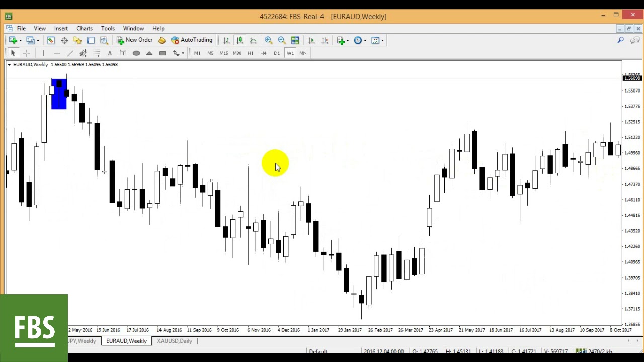644x362 pixels.
Task: Select the Ellipse shape tool
Action: pos(136,53)
